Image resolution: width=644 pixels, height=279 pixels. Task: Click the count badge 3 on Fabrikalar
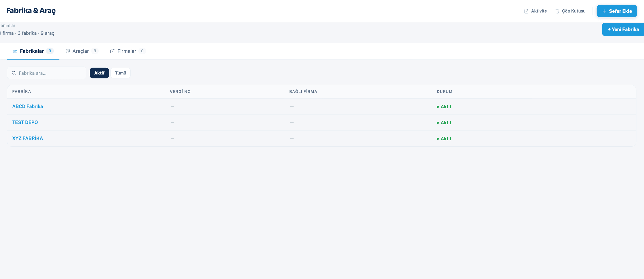tap(50, 51)
